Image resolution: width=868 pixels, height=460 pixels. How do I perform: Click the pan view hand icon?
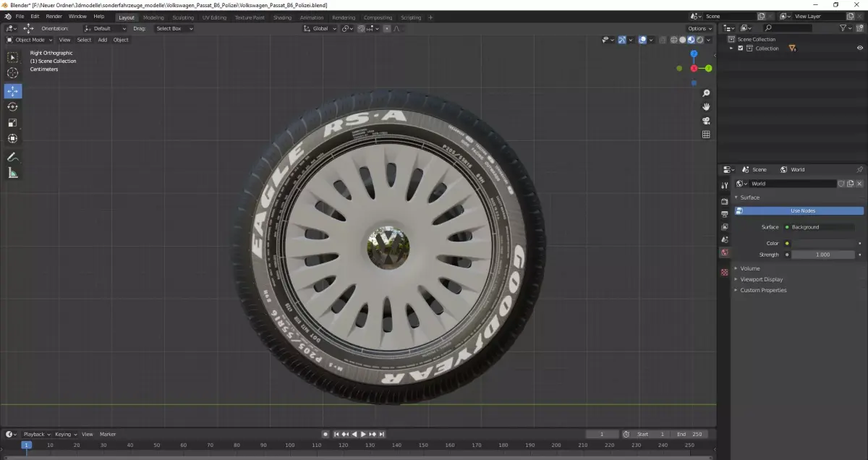(706, 107)
